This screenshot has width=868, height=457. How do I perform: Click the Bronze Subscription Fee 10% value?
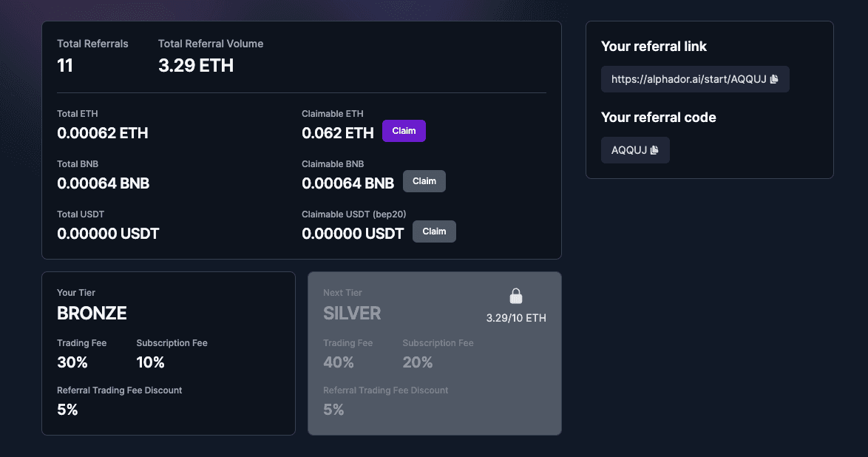[150, 362]
